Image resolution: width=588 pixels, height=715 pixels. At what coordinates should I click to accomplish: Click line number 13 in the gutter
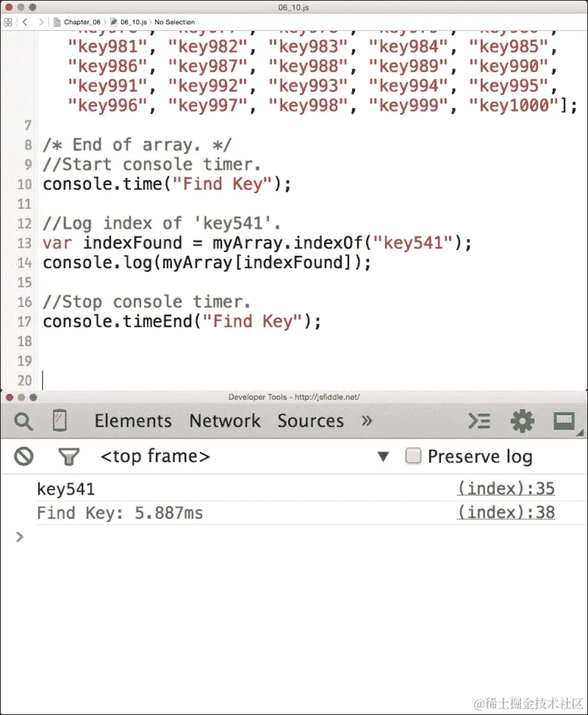(25, 243)
